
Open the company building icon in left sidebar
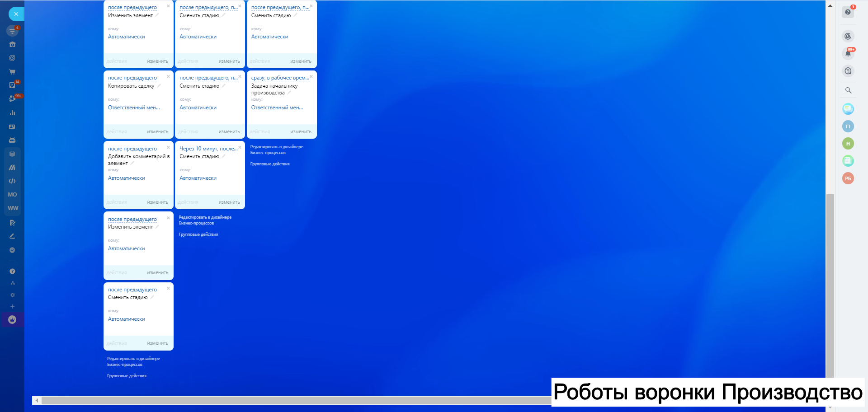(x=12, y=44)
